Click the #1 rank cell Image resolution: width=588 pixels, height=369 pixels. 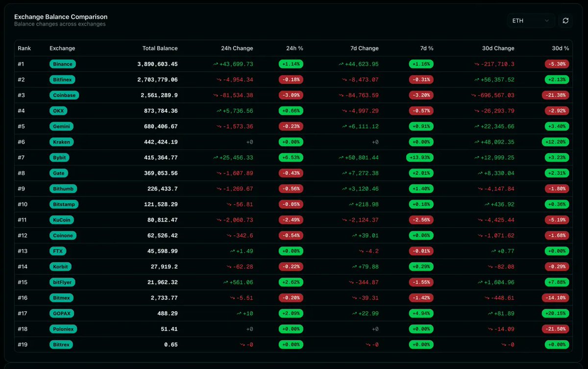(x=21, y=64)
